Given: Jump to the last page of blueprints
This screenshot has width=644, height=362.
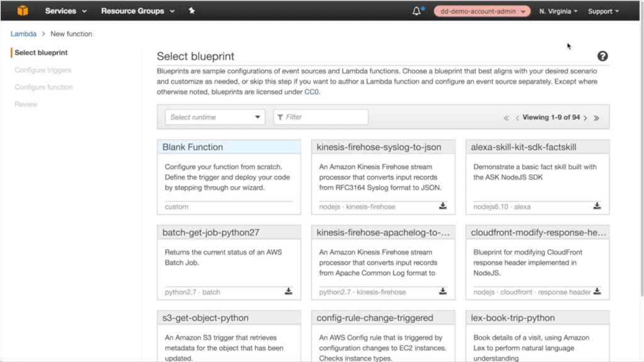Looking at the screenshot, I should coord(596,118).
